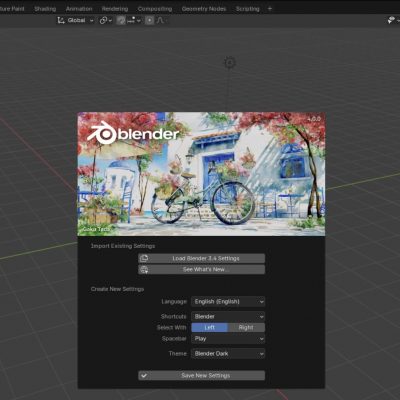Open the Animation workspace tab
The height and width of the screenshot is (400, 400).
coord(79,9)
